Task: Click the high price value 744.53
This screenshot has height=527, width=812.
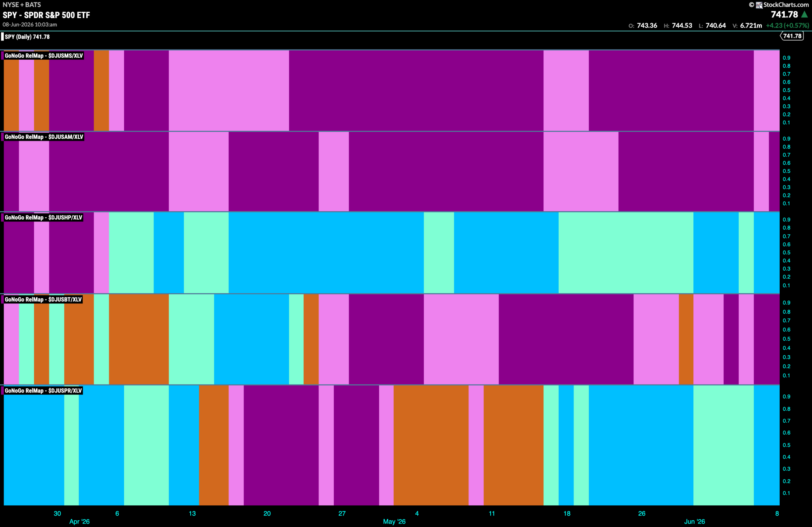Action: coord(682,26)
